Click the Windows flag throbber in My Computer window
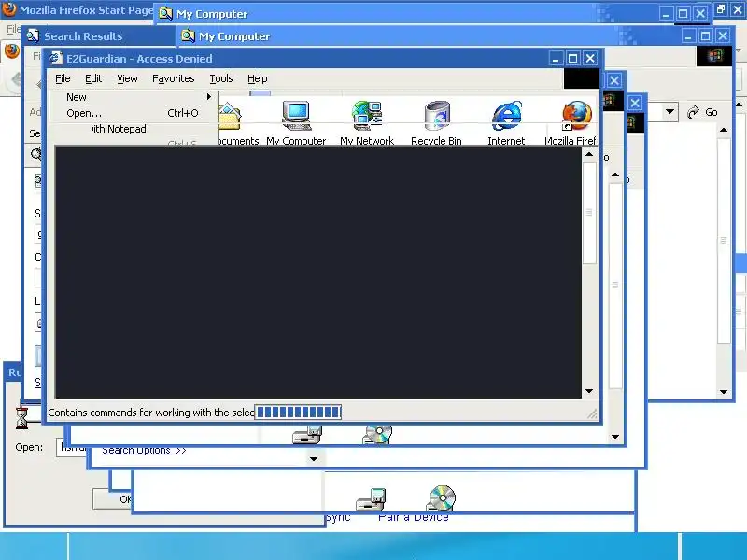This screenshot has height=560, width=747. tap(714, 56)
